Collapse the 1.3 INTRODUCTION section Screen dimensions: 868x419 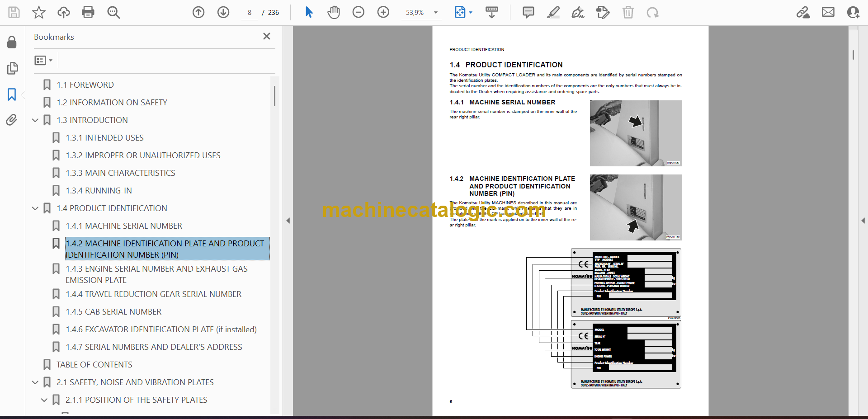pyautogui.click(x=35, y=120)
